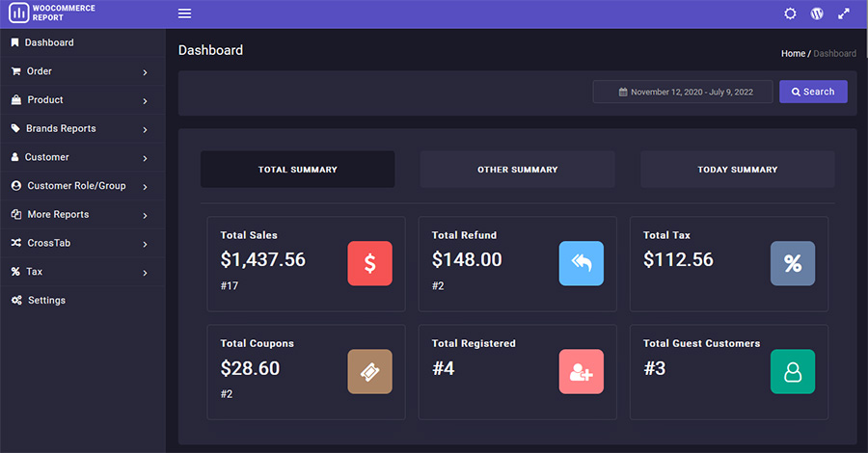The width and height of the screenshot is (868, 453).
Task: Toggle the hamburger sidebar menu
Action: (x=184, y=13)
